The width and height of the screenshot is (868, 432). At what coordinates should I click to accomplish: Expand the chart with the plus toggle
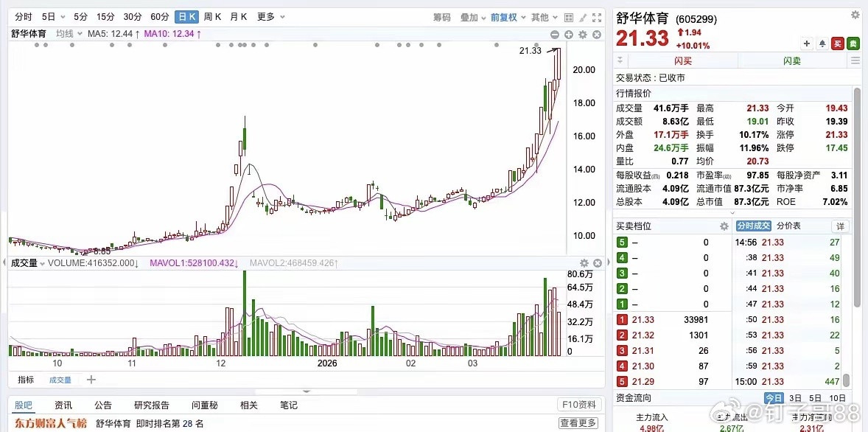pos(567,35)
